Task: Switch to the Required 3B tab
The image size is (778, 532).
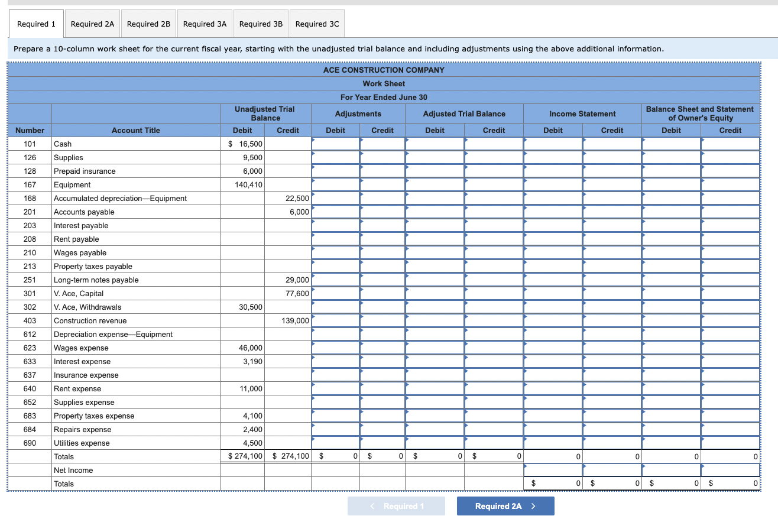Action: pyautogui.click(x=261, y=24)
